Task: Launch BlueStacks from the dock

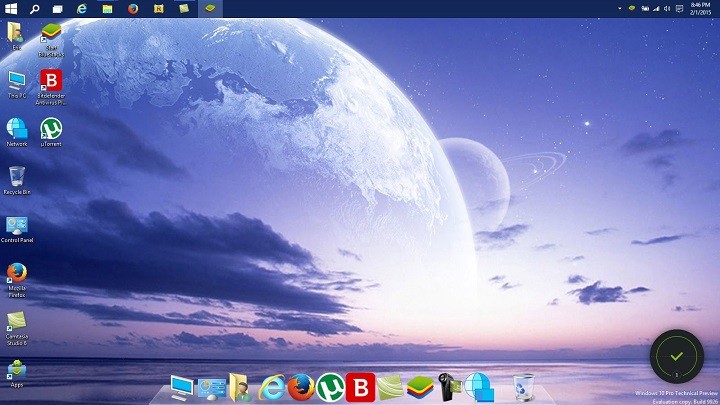Action: (420, 388)
